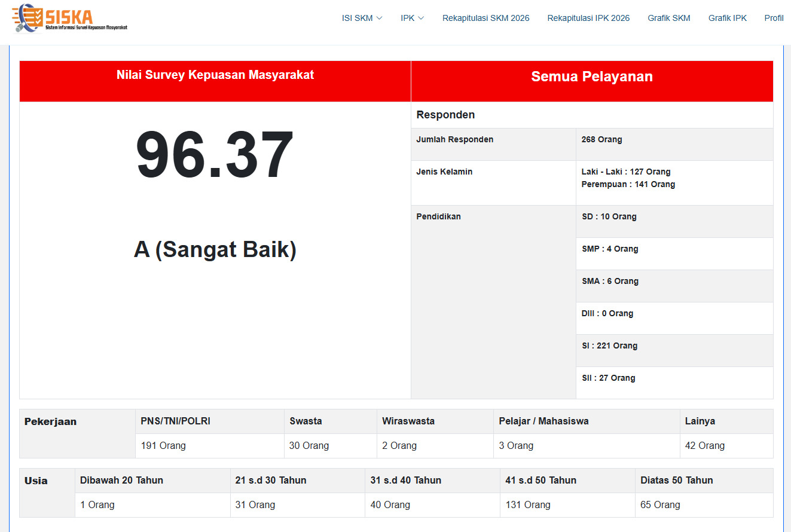Click the Jumlah Responden label
791x532 pixels.
[455, 139]
